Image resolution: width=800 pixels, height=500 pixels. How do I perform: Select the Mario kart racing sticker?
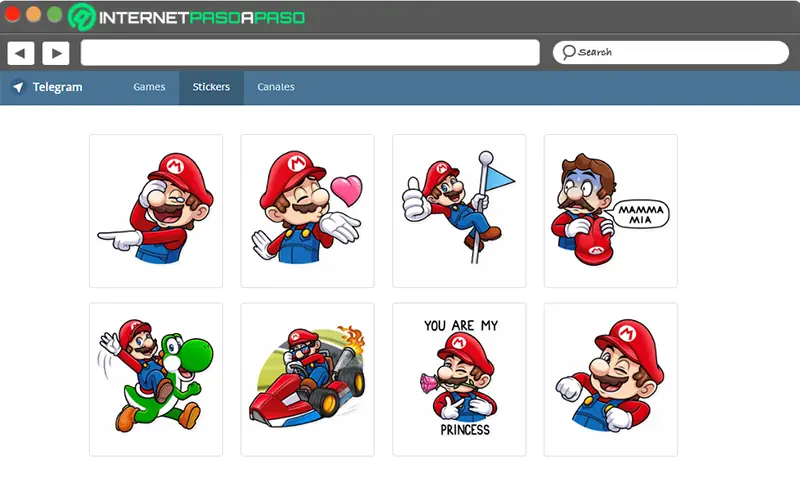coord(308,380)
